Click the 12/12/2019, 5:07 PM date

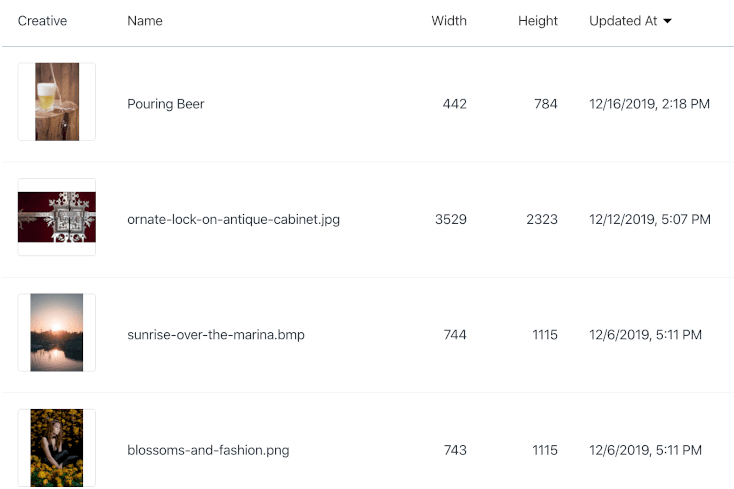(x=650, y=219)
